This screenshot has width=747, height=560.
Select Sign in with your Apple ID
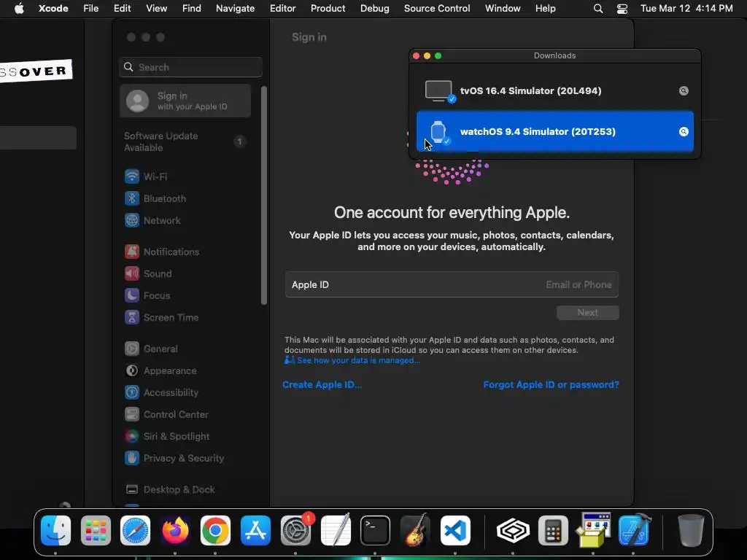pyautogui.click(x=185, y=101)
